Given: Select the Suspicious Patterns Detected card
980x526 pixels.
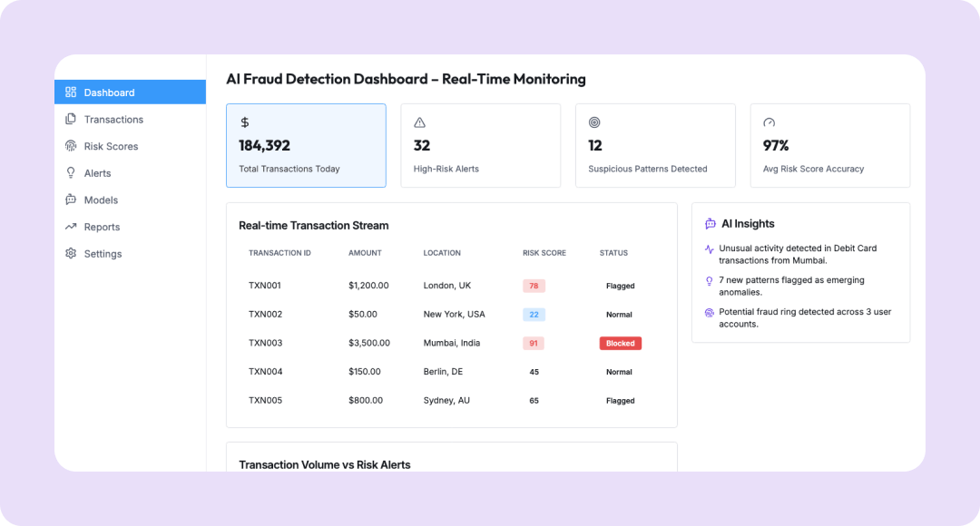Looking at the screenshot, I should [655, 145].
